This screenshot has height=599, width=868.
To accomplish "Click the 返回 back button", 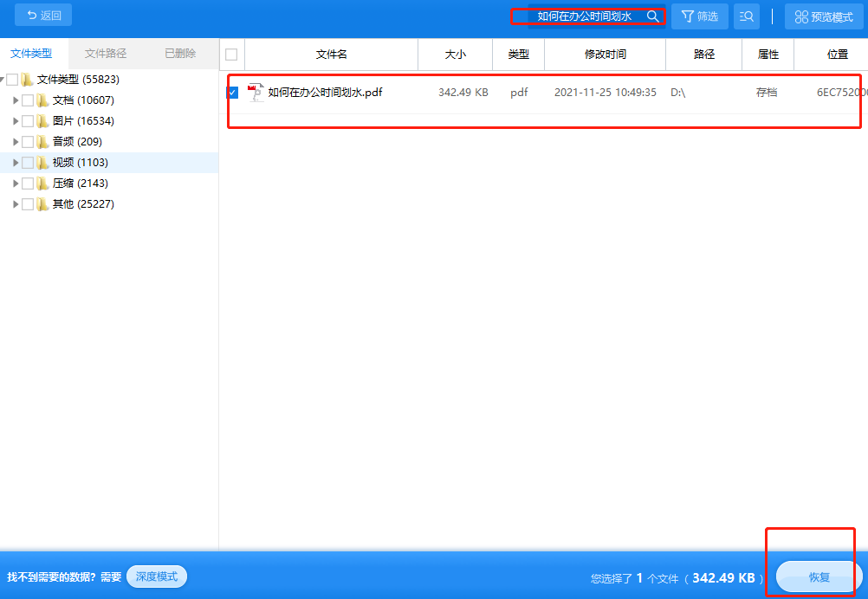I will (43, 16).
